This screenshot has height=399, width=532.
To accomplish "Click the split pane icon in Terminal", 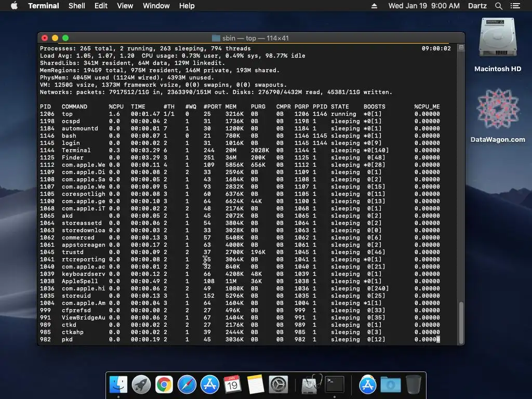I will tap(461, 48).
